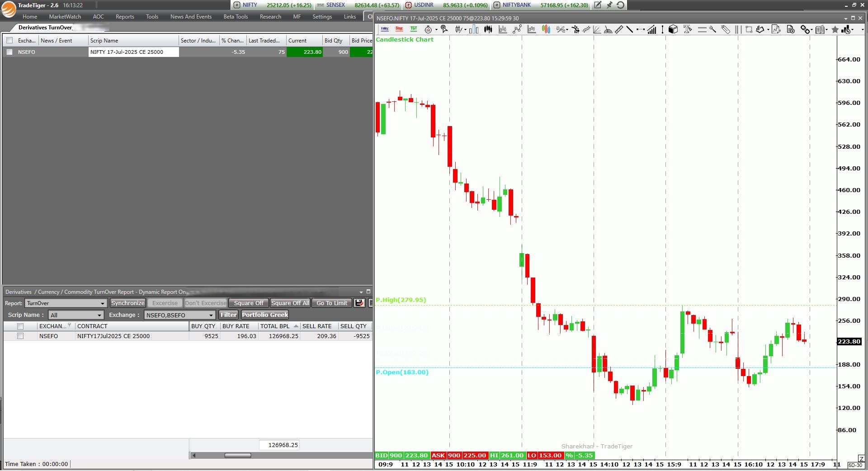The height and width of the screenshot is (471, 868).
Task: Click the 126968.25 total field
Action: (x=280, y=445)
